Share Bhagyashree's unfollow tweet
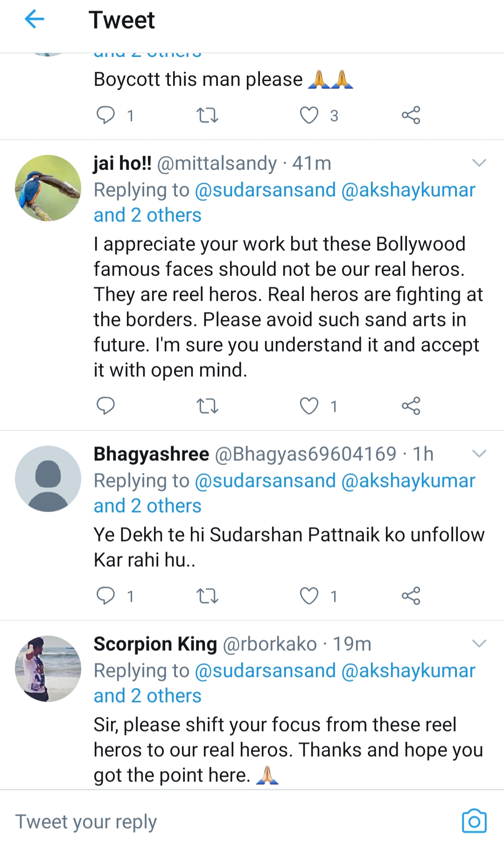The width and height of the screenshot is (504, 843). 411,596
